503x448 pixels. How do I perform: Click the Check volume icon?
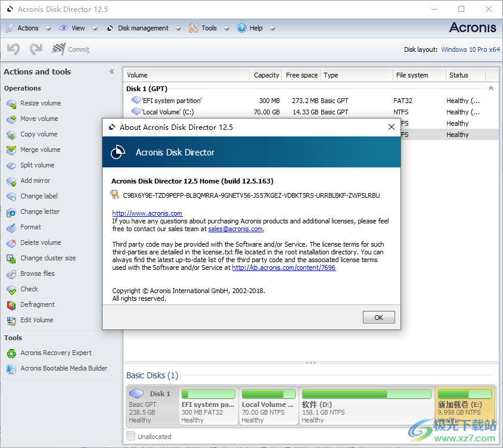tap(11, 290)
